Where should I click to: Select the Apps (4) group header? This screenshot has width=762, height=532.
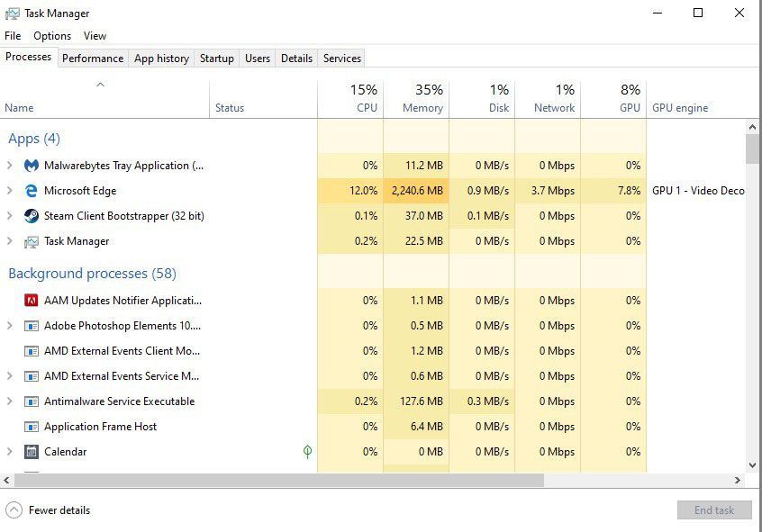pos(34,139)
